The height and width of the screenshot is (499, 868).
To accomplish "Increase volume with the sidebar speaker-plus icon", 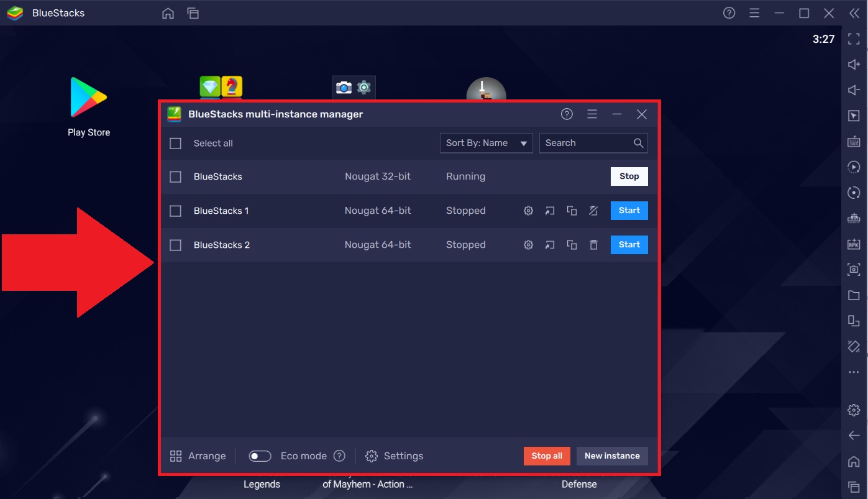I will click(x=854, y=65).
